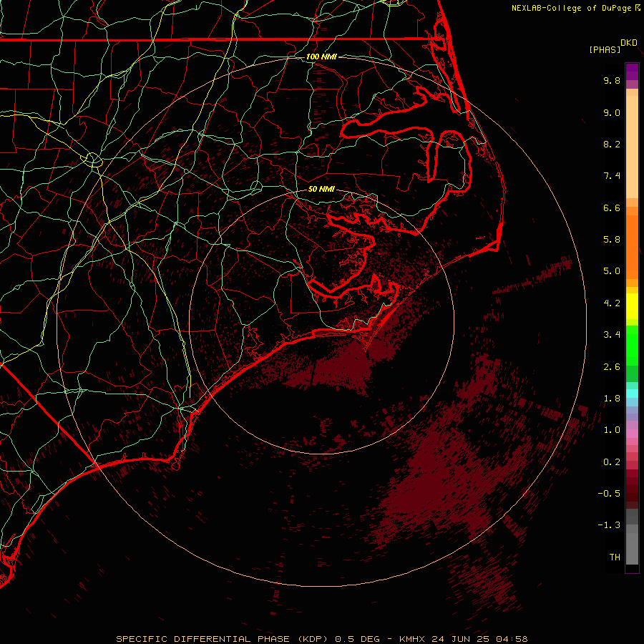
Task: Select the 8.2 scale value
Action: coord(612,144)
